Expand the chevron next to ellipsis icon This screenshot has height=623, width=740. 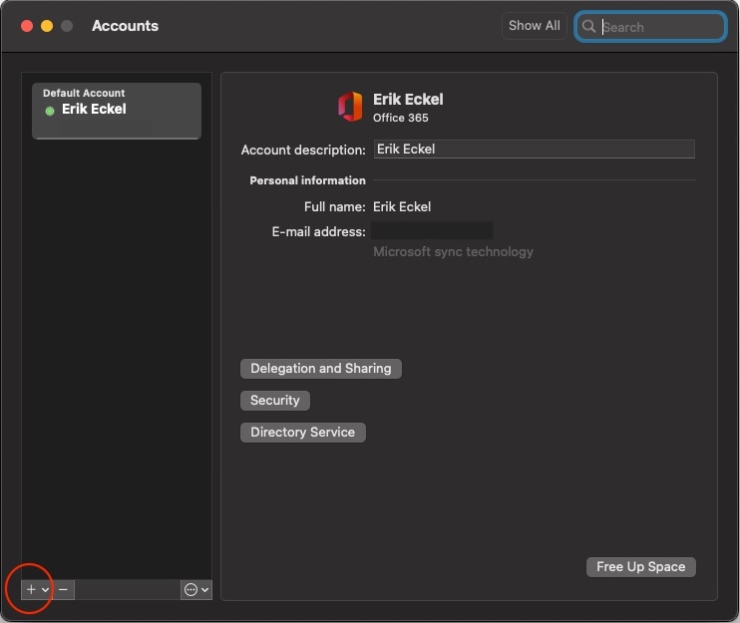pyautogui.click(x=205, y=590)
